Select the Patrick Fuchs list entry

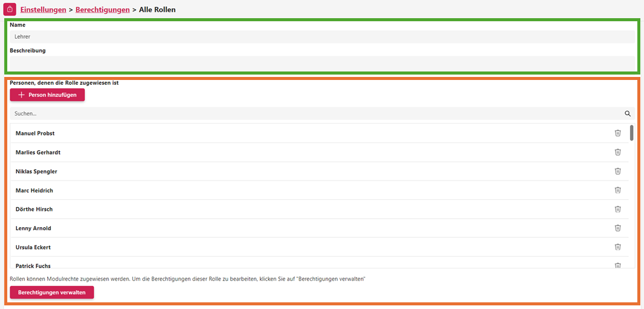(x=33, y=265)
